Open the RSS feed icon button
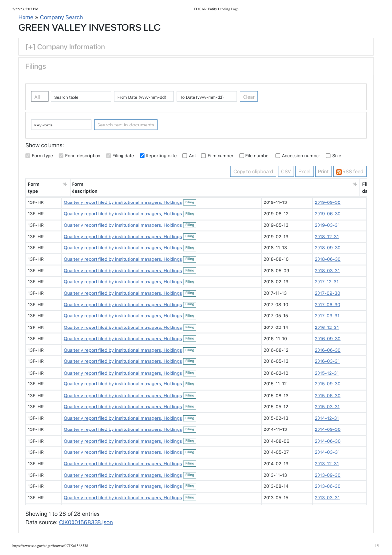Screen dimensions: 392x555 coord(349,171)
